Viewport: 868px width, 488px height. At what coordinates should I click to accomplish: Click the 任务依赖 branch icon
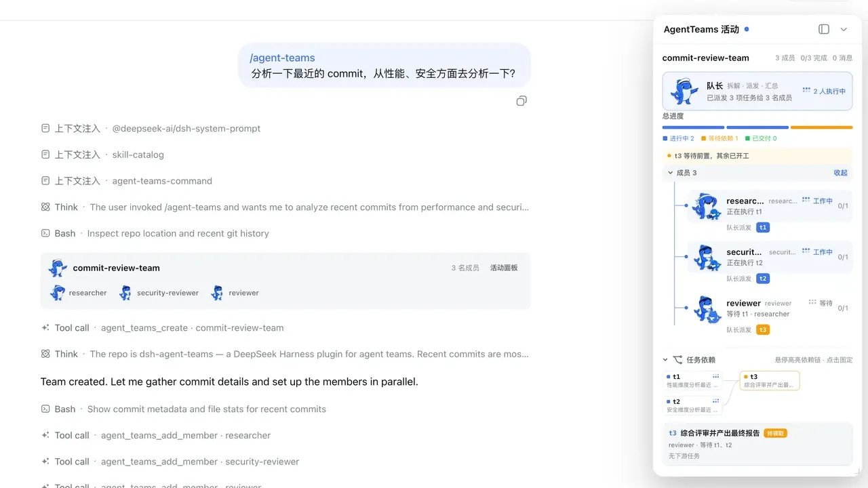pos(677,360)
